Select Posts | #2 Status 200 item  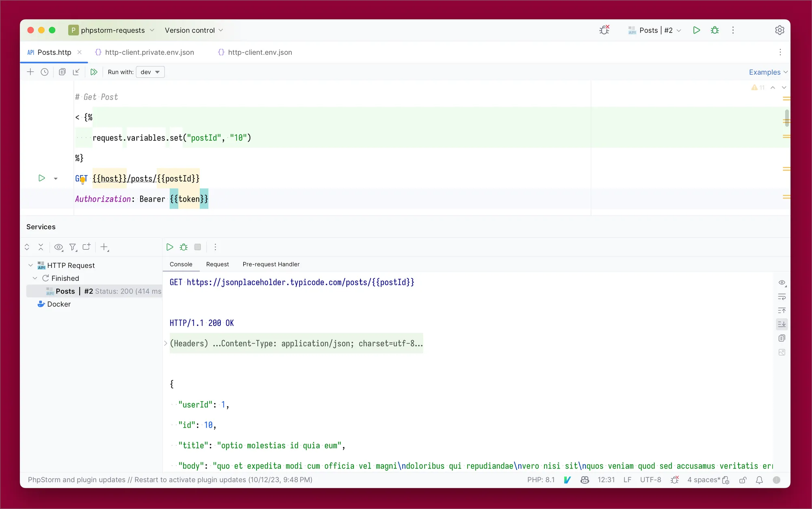pyautogui.click(x=95, y=291)
